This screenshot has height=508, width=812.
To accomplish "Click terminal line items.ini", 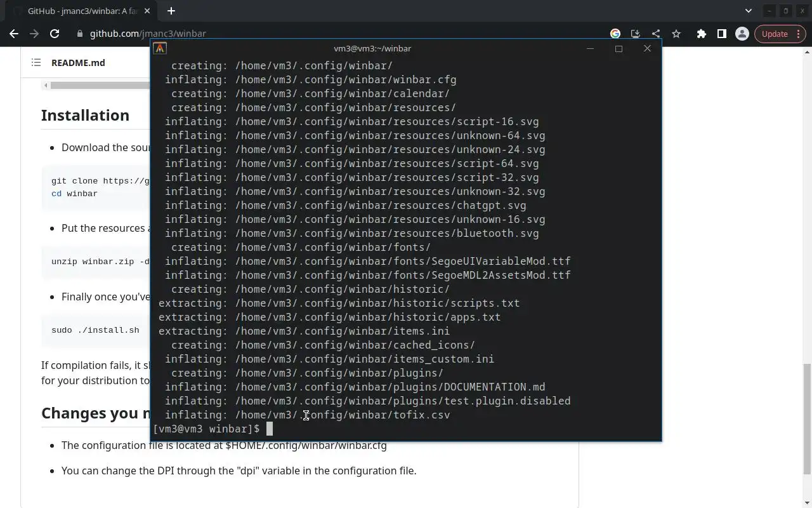I will pyautogui.click(x=304, y=331).
